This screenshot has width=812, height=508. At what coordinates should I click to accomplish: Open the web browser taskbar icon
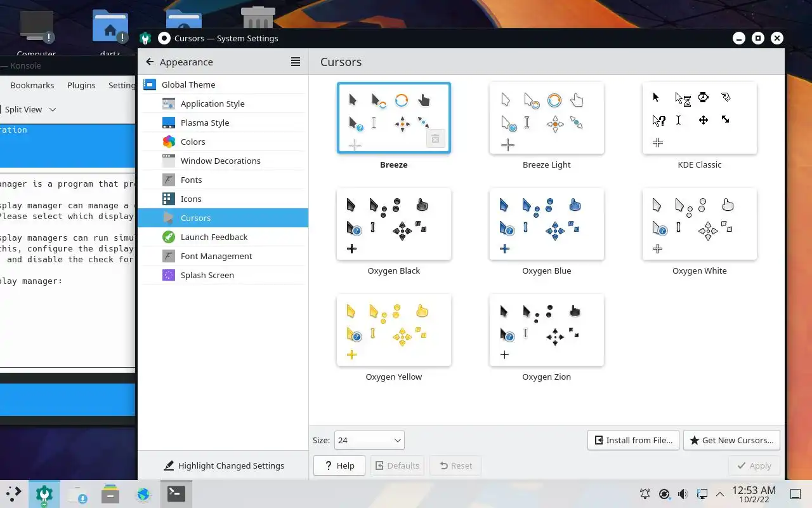point(143,493)
